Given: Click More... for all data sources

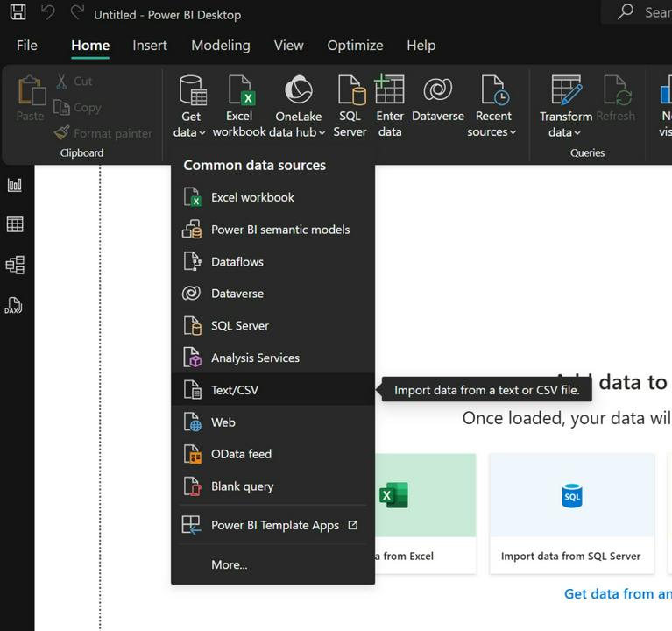Looking at the screenshot, I should click(273, 564).
